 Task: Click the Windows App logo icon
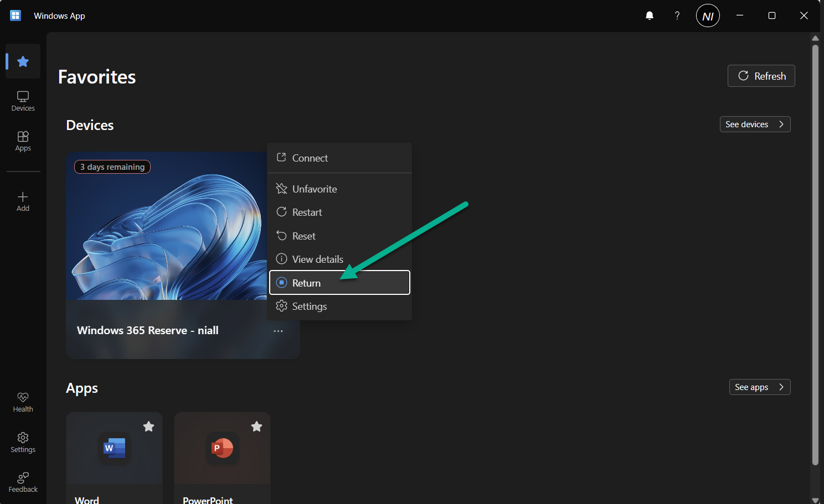[16, 15]
